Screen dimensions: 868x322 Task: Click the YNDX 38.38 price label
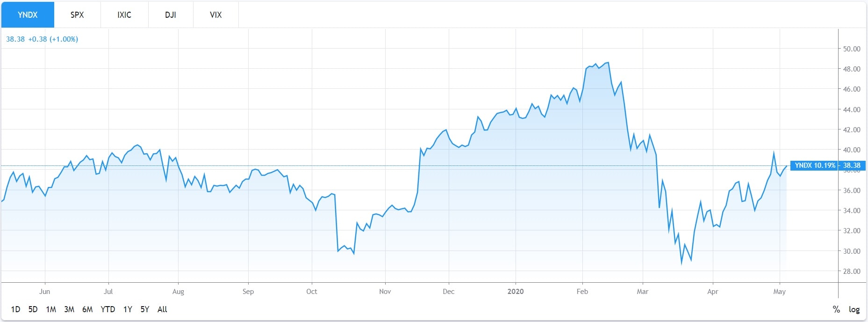828,165
